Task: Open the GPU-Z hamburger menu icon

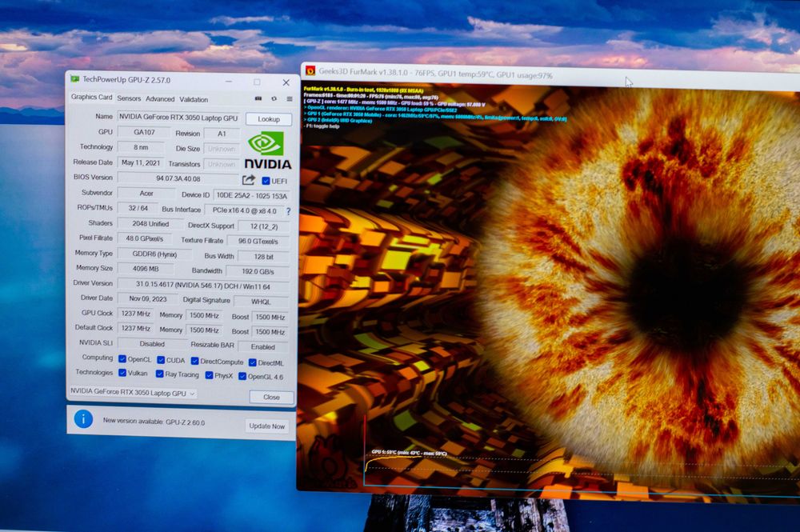Action: coord(290,99)
